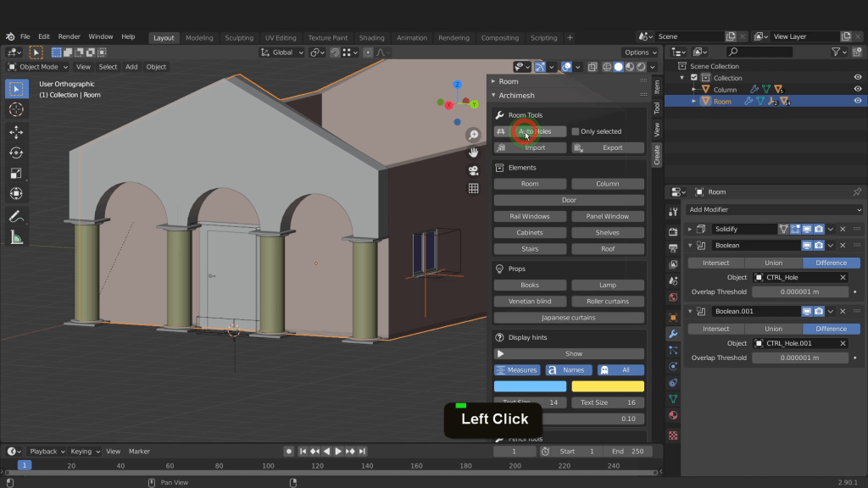Viewport: 868px width, 488px height.
Task: Click the Boolean.001 modifier name field
Action: [756, 311]
